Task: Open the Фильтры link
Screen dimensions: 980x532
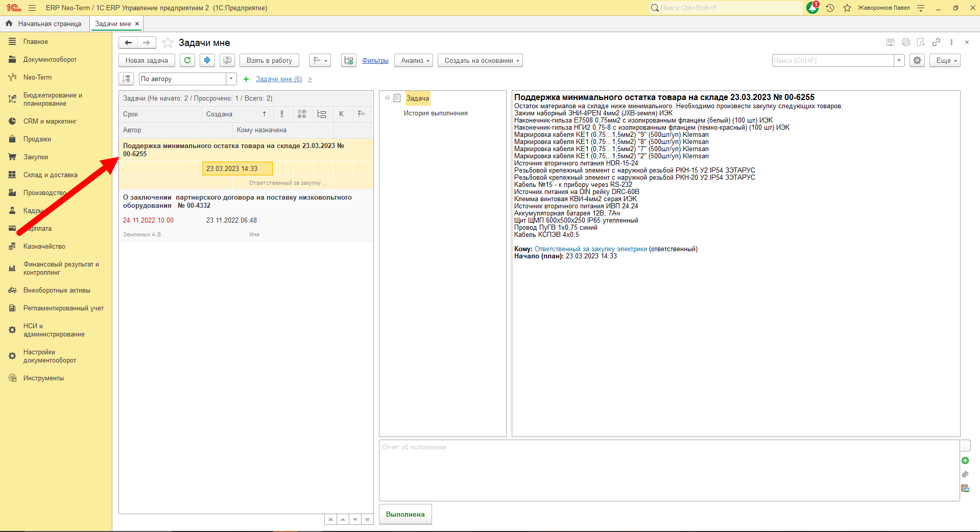Action: pyautogui.click(x=375, y=60)
